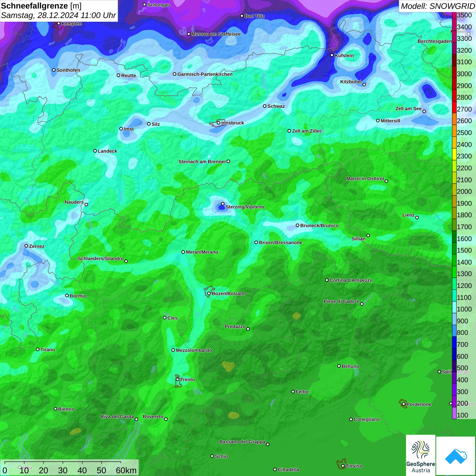Image resolution: width=476 pixels, height=476 pixels.
Task: Click the Innsbruck city marker
Action: [x=219, y=123]
